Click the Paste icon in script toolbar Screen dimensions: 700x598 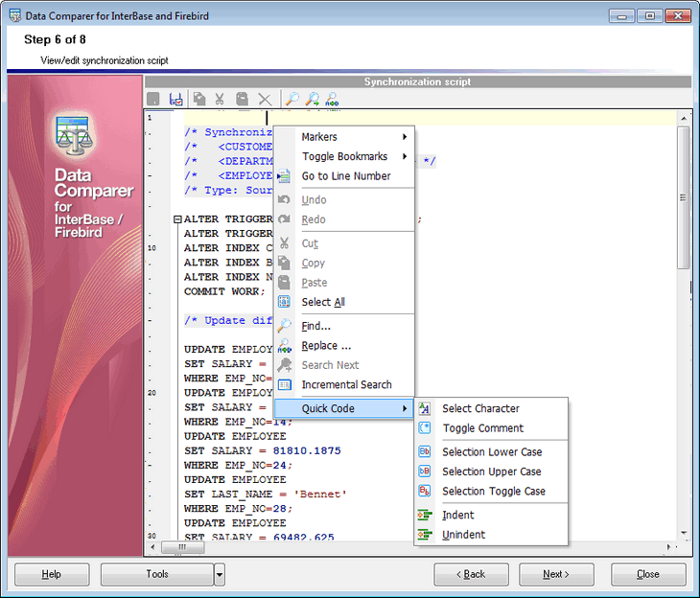click(x=242, y=99)
